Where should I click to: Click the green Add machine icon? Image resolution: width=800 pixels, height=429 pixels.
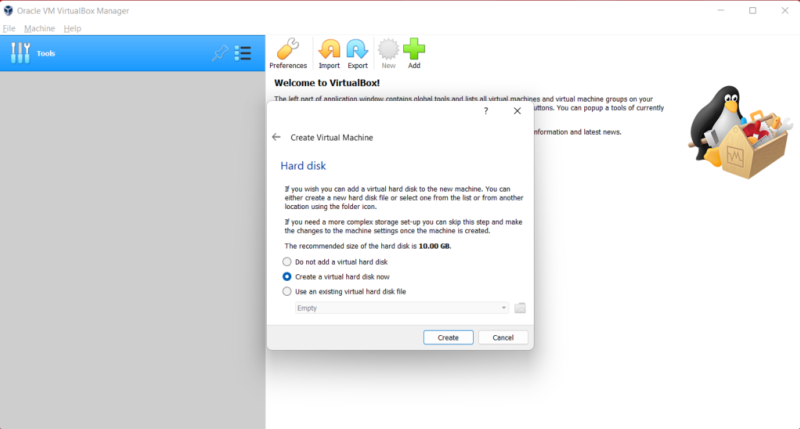coord(414,53)
